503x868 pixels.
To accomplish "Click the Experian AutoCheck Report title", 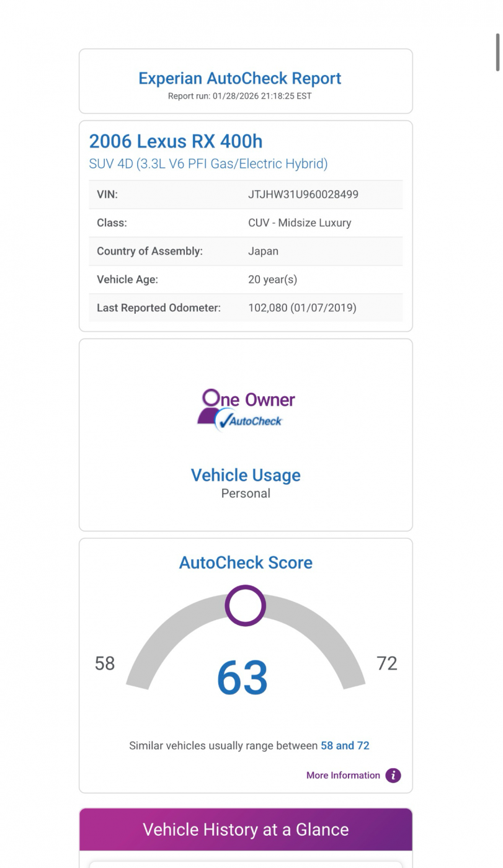I will coord(239,78).
